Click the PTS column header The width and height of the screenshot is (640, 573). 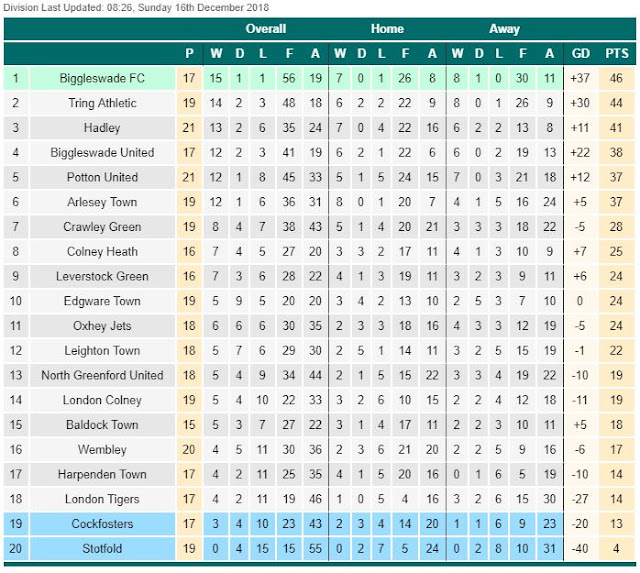(617, 53)
